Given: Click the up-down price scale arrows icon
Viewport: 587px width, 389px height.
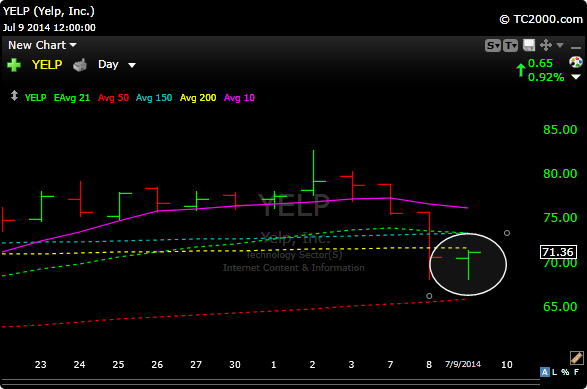Looking at the screenshot, I should 14,95.
